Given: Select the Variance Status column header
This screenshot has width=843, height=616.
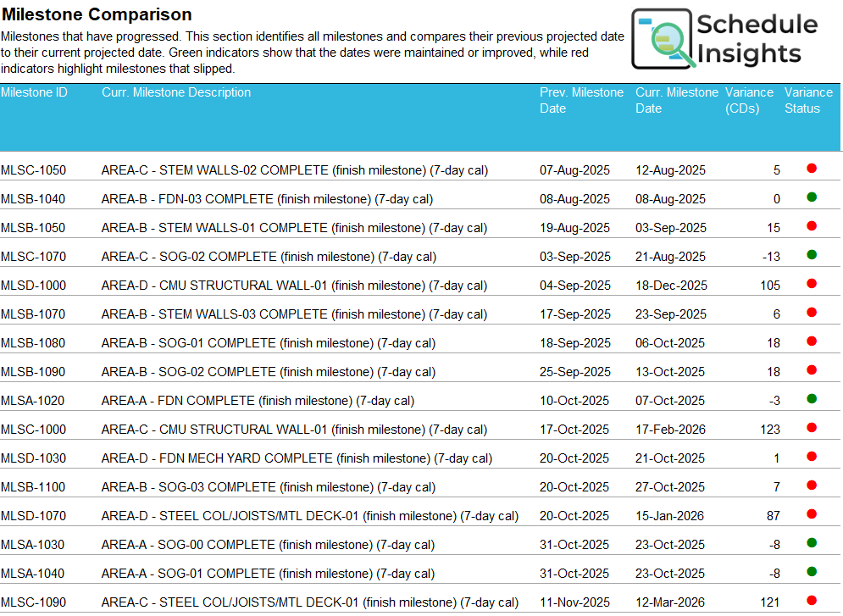Looking at the screenshot, I should (808, 100).
